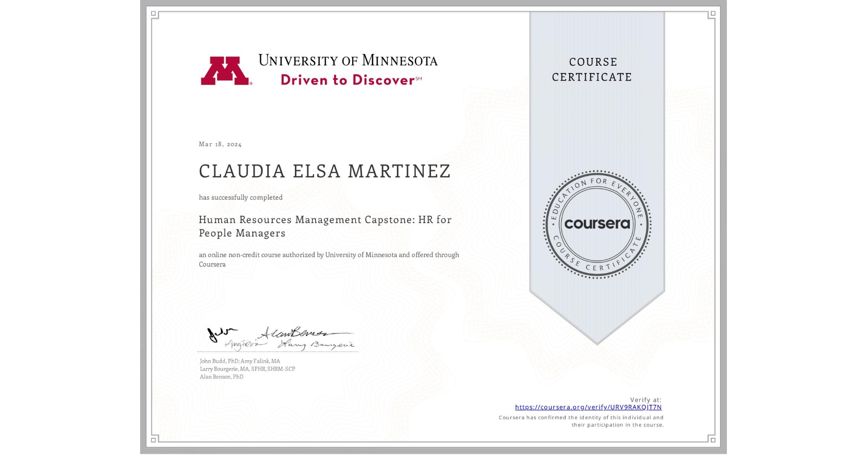This screenshot has height=455, width=868.
Task: Click the has successfully completed line
Action: 241,197
